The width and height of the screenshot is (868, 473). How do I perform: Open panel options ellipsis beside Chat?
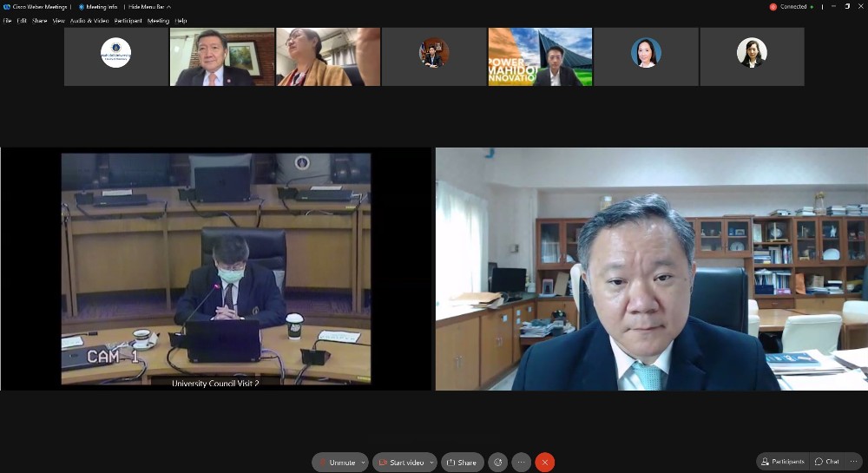point(855,462)
